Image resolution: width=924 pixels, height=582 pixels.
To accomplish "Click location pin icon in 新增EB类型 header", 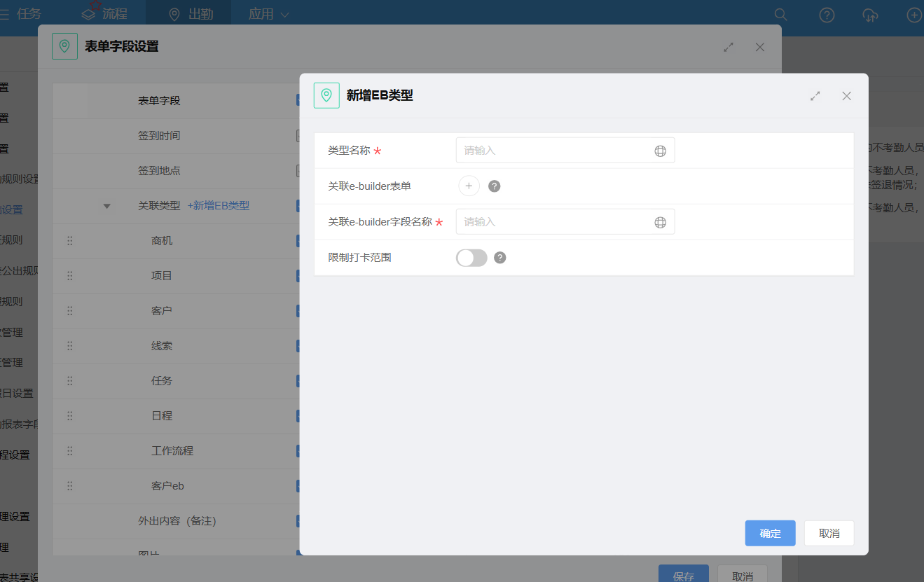I will click(x=326, y=95).
